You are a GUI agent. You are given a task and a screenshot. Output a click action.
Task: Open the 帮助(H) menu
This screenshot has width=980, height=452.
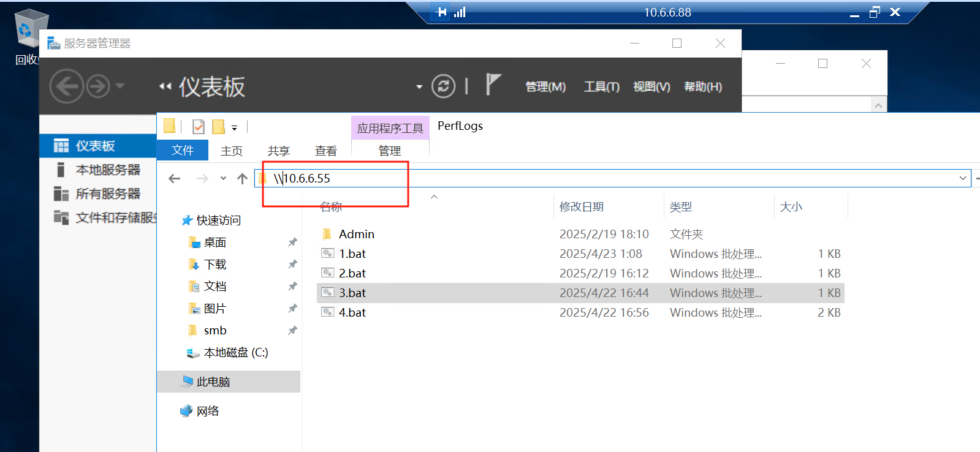coord(703,87)
